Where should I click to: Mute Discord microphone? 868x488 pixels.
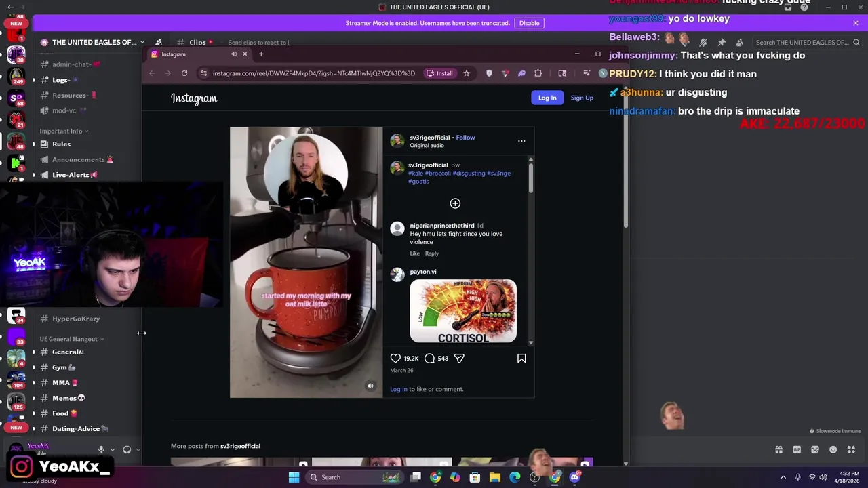(x=101, y=449)
